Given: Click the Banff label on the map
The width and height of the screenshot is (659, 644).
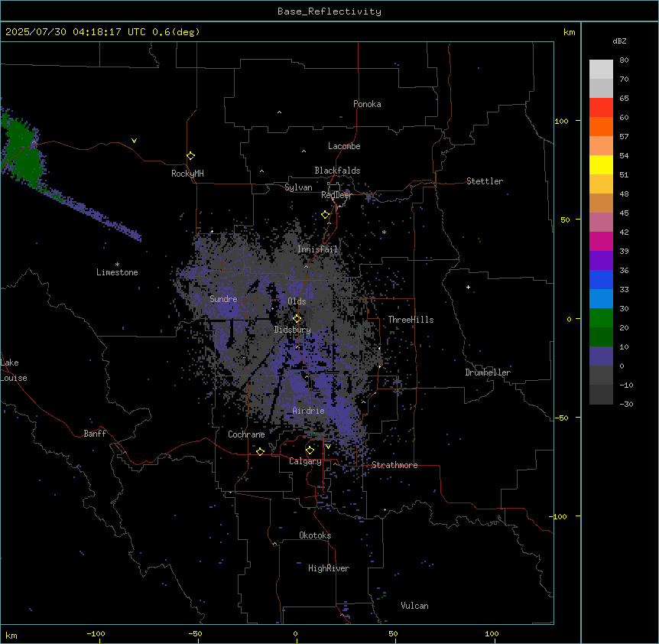Looking at the screenshot, I should click(95, 434).
